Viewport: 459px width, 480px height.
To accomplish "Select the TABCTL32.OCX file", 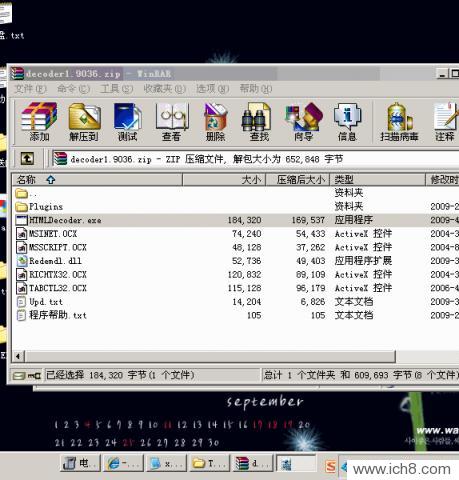I will pyautogui.click(x=235, y=288).
